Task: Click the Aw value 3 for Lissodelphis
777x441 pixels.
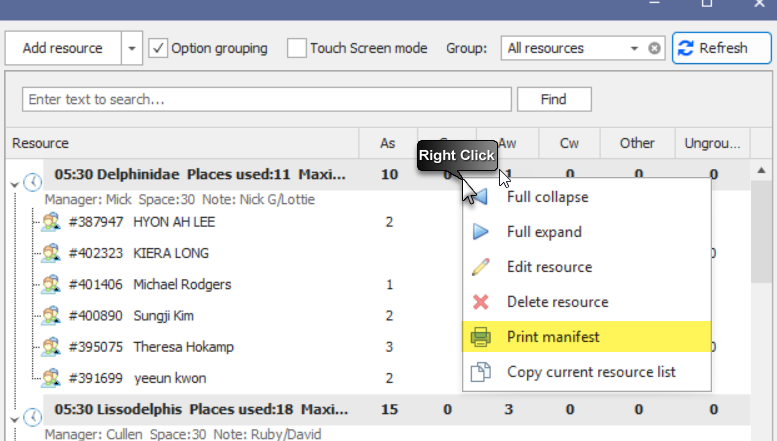Action: (x=509, y=409)
